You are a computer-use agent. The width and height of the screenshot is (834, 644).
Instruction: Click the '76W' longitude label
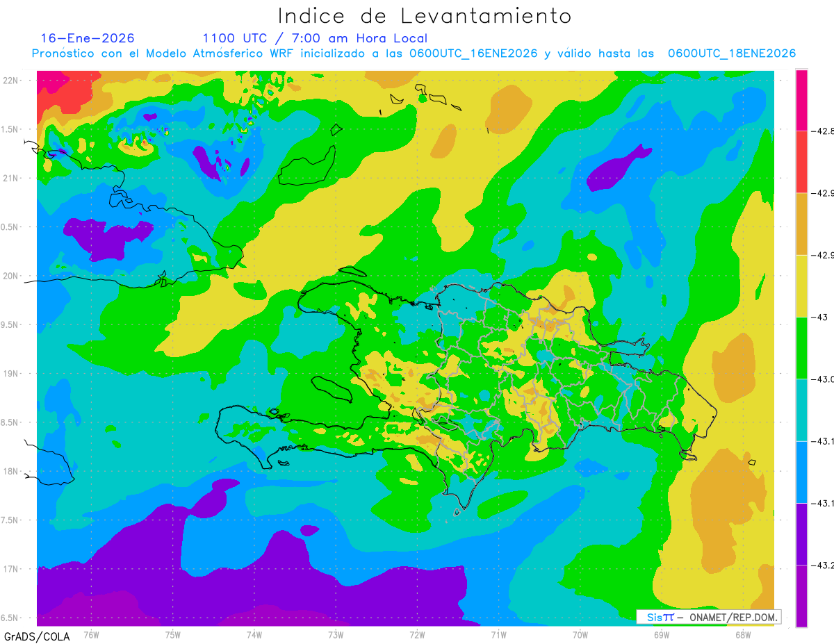point(92,635)
